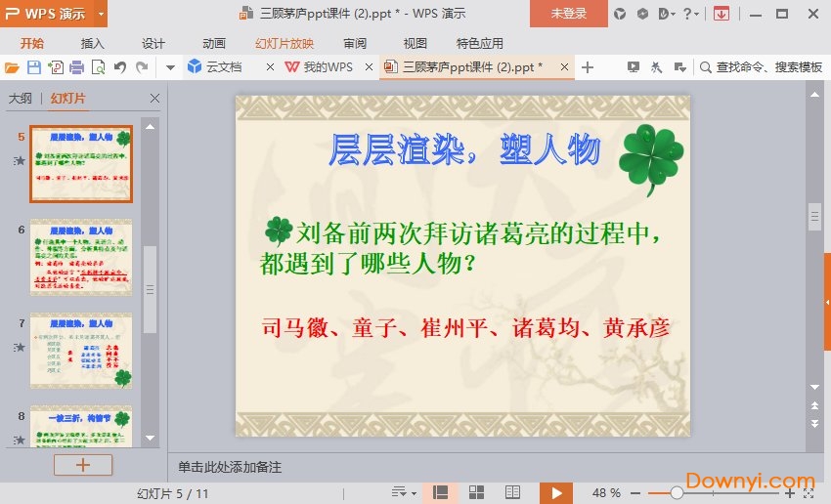
Task: Add a new slide with the plus button
Action: click(83, 465)
